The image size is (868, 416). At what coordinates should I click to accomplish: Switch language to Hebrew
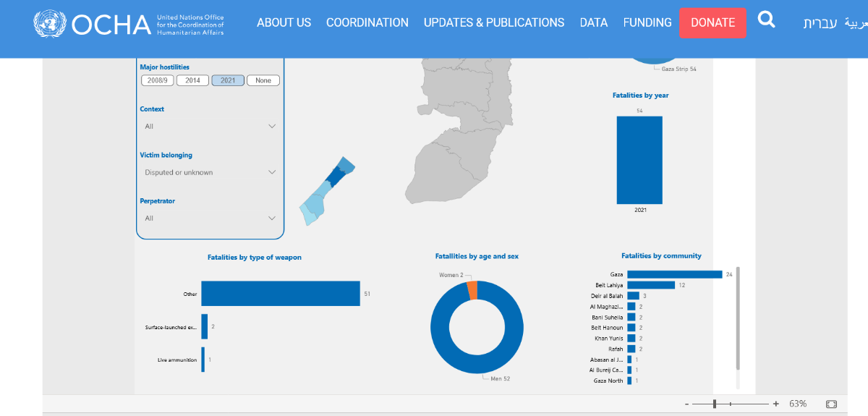pos(820,22)
